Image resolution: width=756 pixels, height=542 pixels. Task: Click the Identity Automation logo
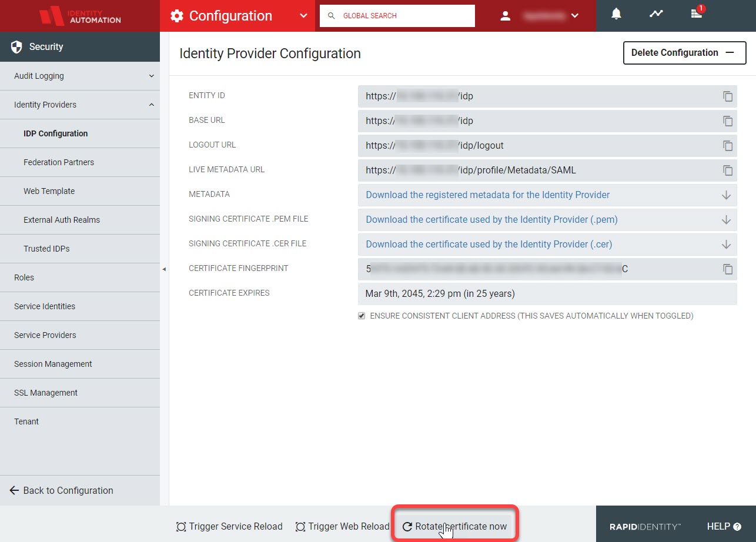80,16
